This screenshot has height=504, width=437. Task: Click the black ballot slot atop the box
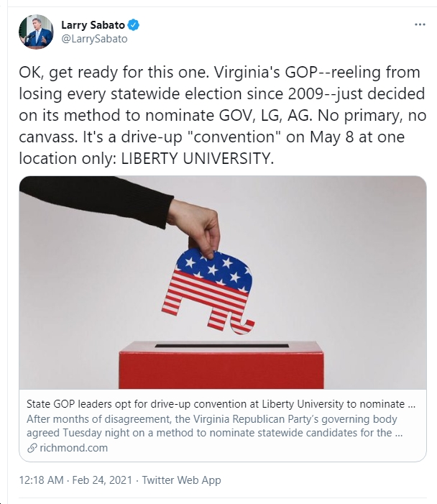[x=221, y=346]
